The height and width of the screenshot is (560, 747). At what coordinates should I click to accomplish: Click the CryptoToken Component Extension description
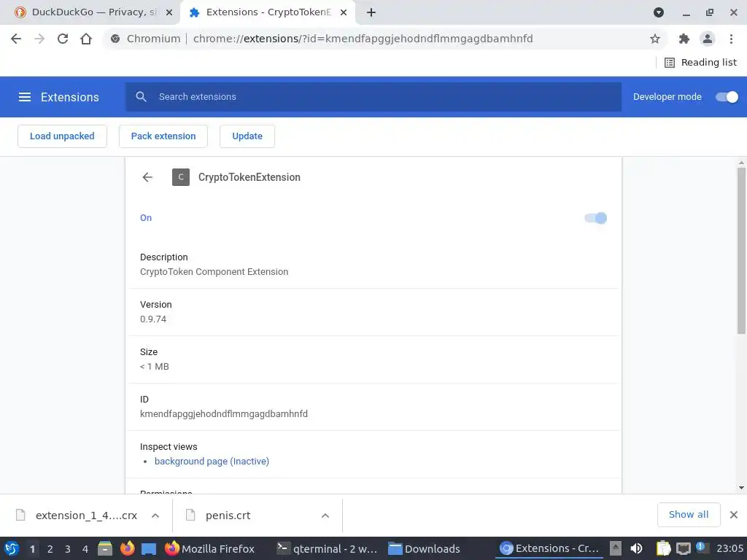214,272
